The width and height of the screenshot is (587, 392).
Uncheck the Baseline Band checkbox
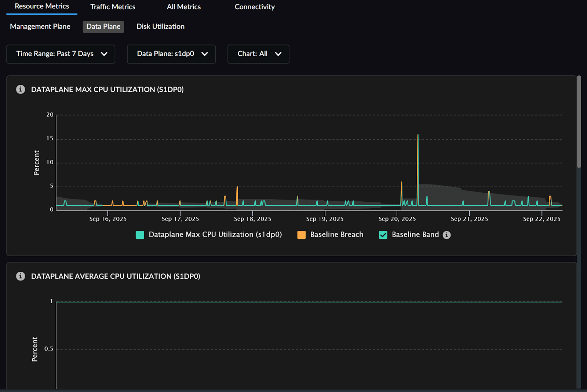pyautogui.click(x=383, y=235)
